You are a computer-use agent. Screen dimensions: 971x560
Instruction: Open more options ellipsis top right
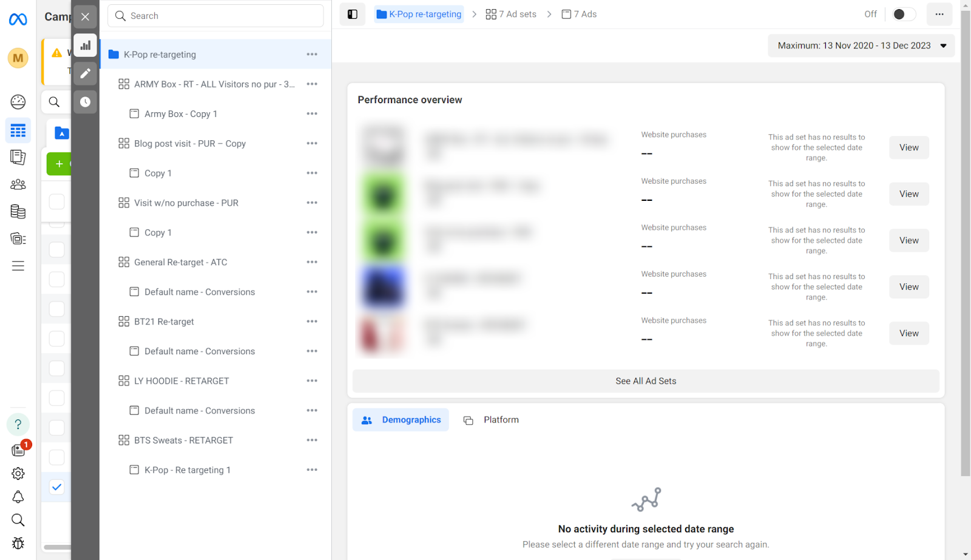point(939,14)
